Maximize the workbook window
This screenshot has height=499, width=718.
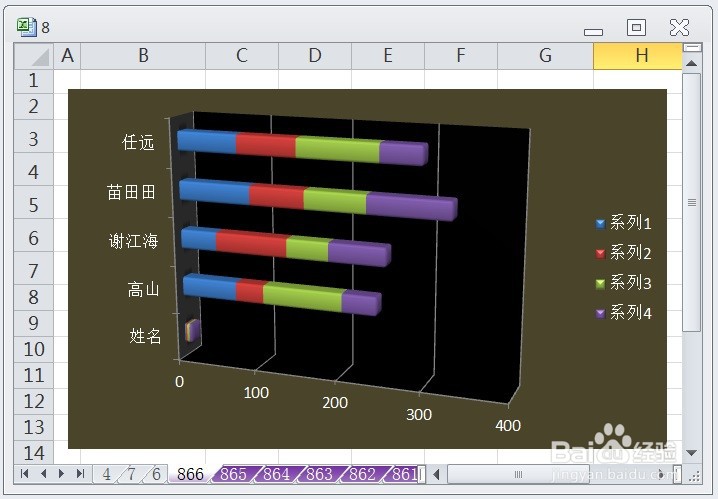click(x=636, y=27)
